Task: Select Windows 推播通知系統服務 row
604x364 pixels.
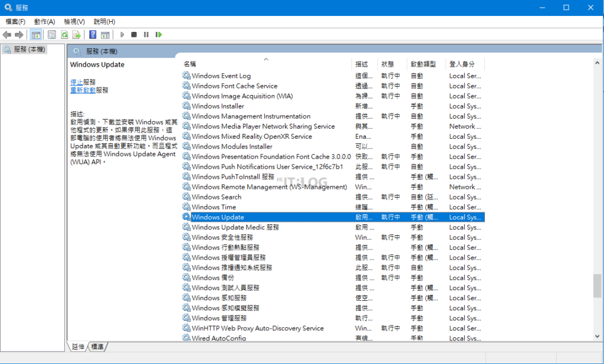Action: coord(333,268)
